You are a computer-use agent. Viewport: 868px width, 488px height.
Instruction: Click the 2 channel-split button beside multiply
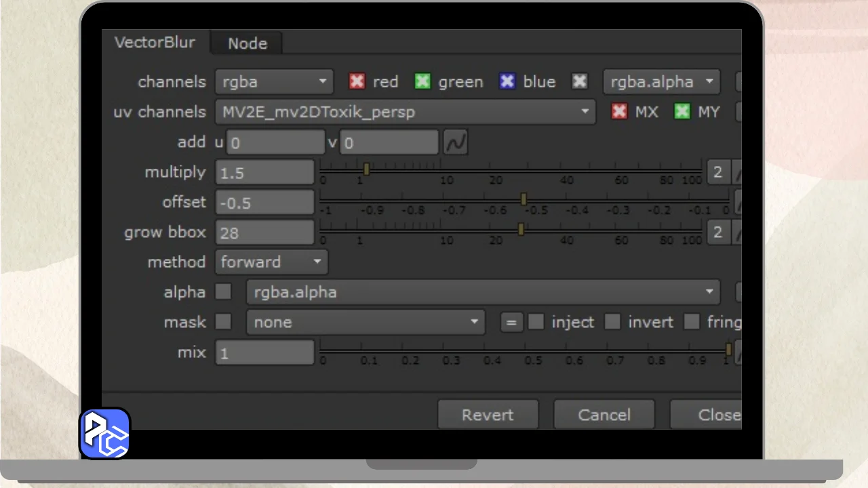(717, 172)
